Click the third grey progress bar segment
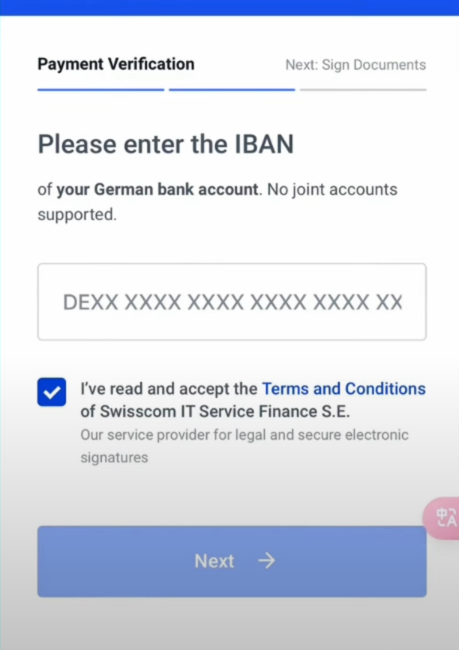This screenshot has height=650, width=459. click(363, 90)
